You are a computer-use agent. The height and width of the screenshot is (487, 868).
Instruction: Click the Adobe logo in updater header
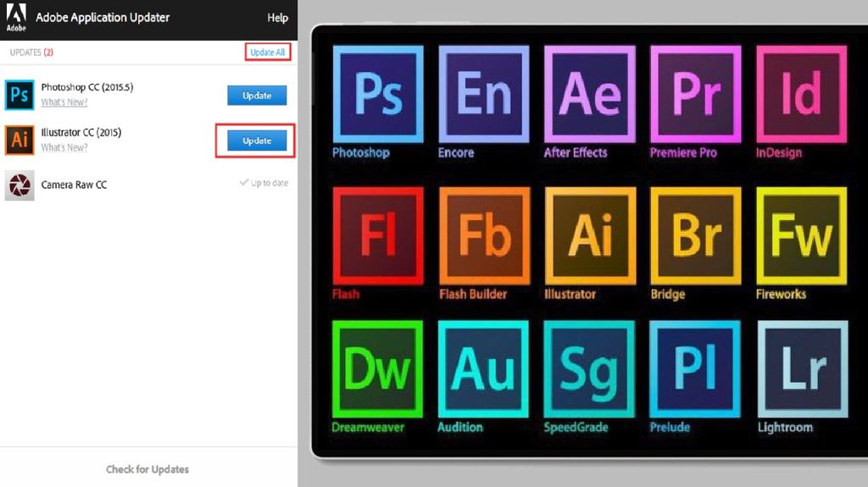(16, 18)
